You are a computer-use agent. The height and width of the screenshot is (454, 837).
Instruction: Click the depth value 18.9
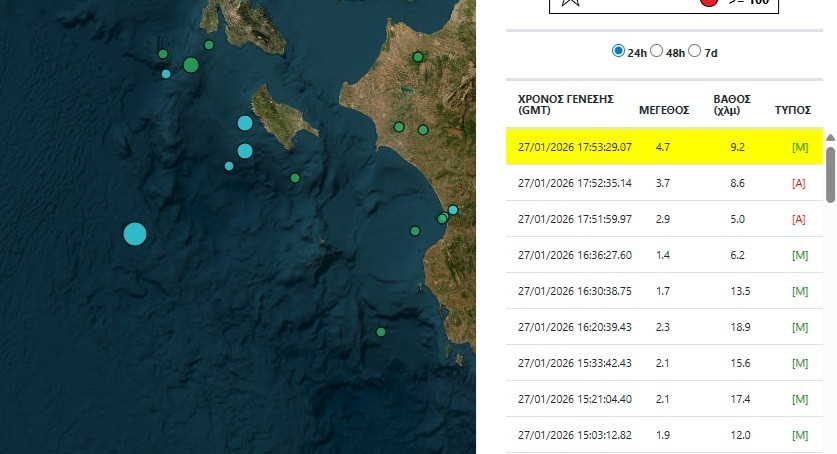tap(740, 327)
